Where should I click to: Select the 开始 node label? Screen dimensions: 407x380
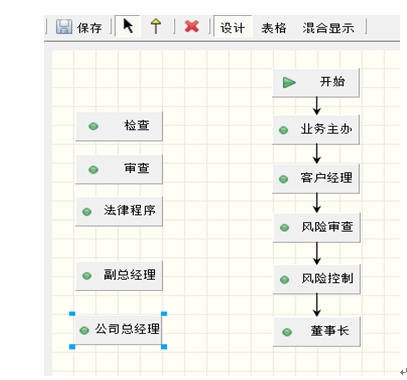click(x=332, y=81)
